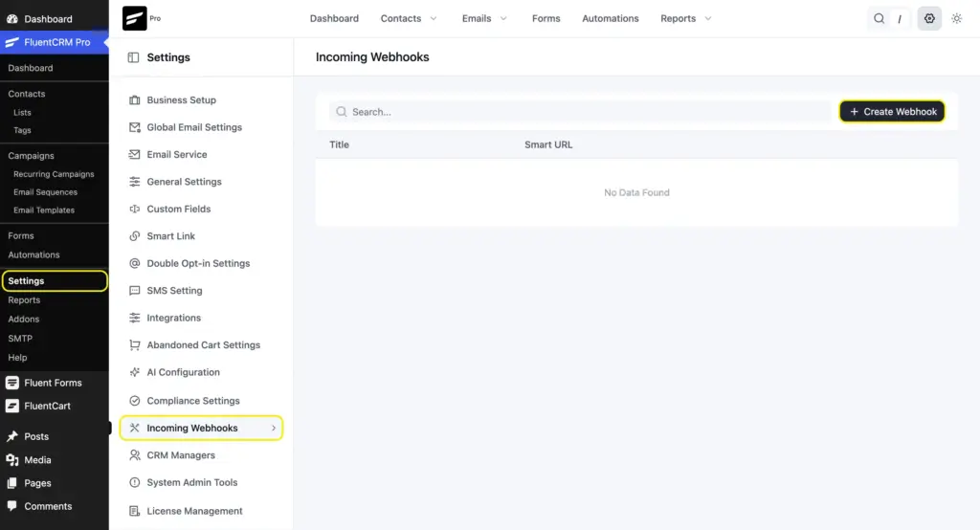The image size is (980, 530).
Task: Click the Compliance Settings checkmark icon
Action: pyautogui.click(x=134, y=401)
